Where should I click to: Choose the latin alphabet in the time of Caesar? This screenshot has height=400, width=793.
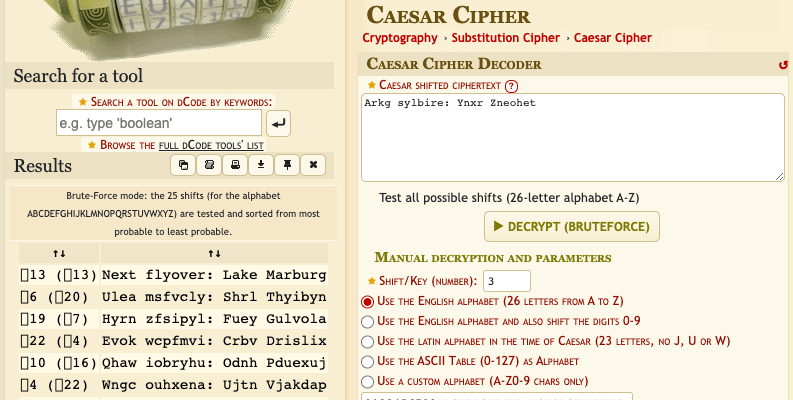pos(368,342)
